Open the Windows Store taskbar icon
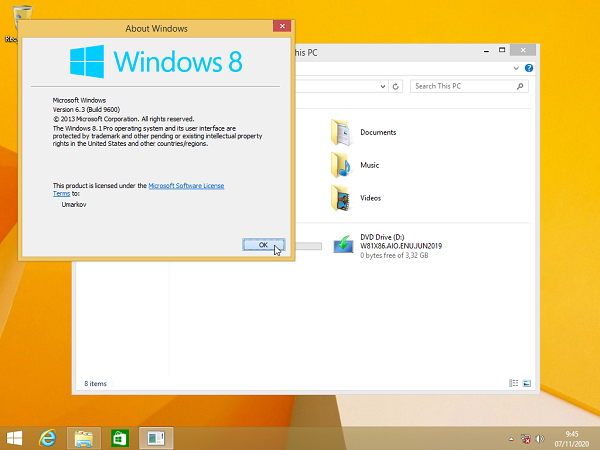Image resolution: width=600 pixels, height=450 pixels. point(119,437)
